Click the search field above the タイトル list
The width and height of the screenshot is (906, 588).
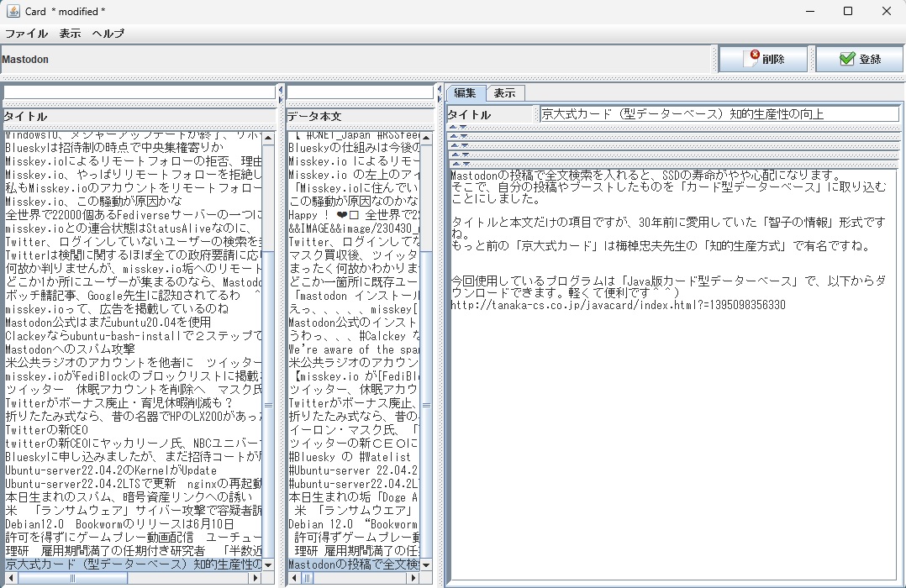click(x=140, y=92)
